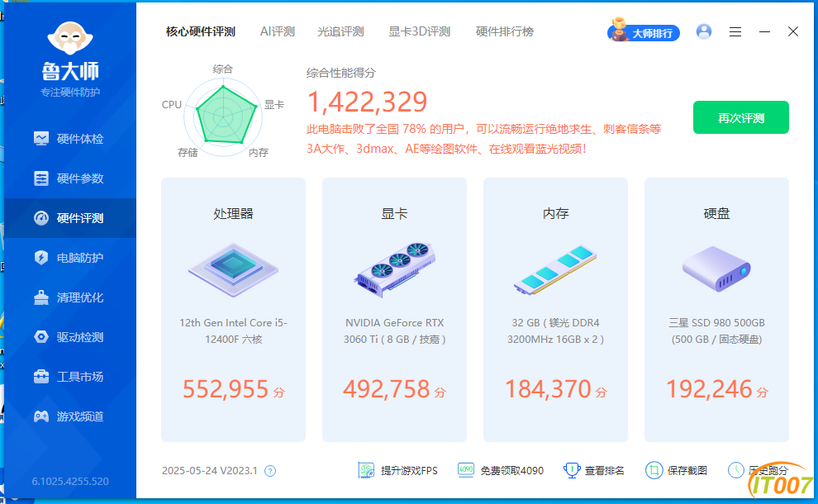The width and height of the screenshot is (818, 504).
Task: Click the 历史跑分 clock icon
Action: point(736,470)
